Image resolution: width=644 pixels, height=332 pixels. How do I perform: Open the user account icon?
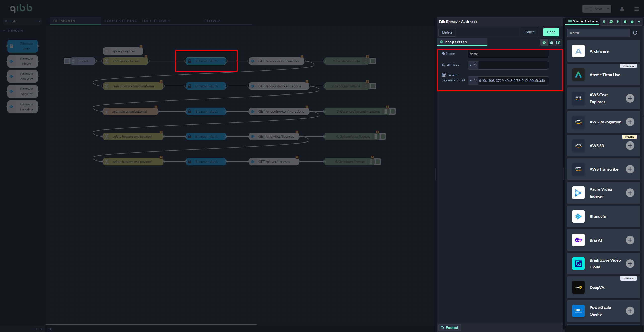(x=622, y=9)
